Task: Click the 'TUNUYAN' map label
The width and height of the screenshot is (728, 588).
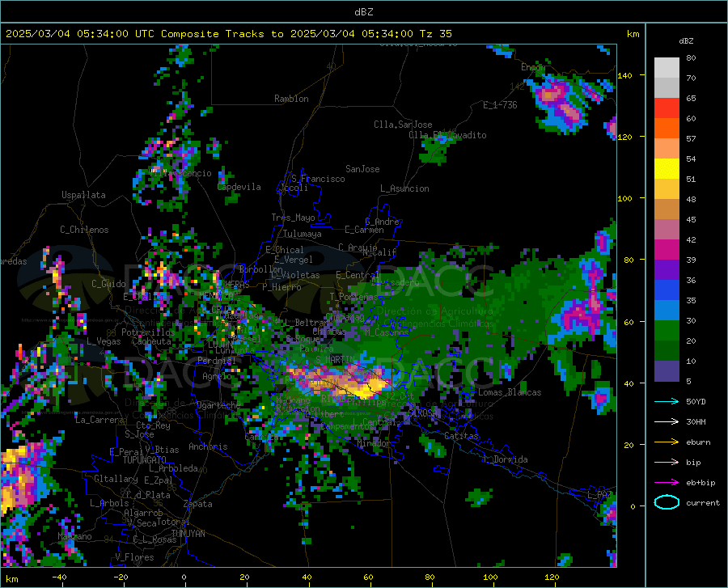Action: point(188,534)
